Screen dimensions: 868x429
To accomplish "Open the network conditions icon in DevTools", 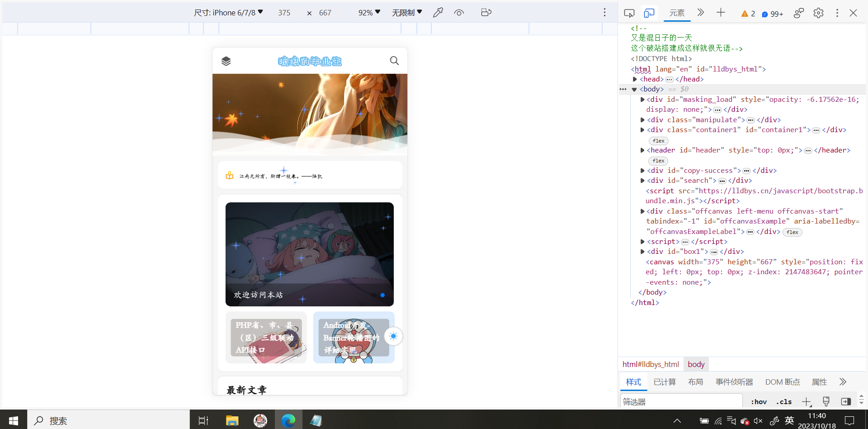I will tap(799, 13).
